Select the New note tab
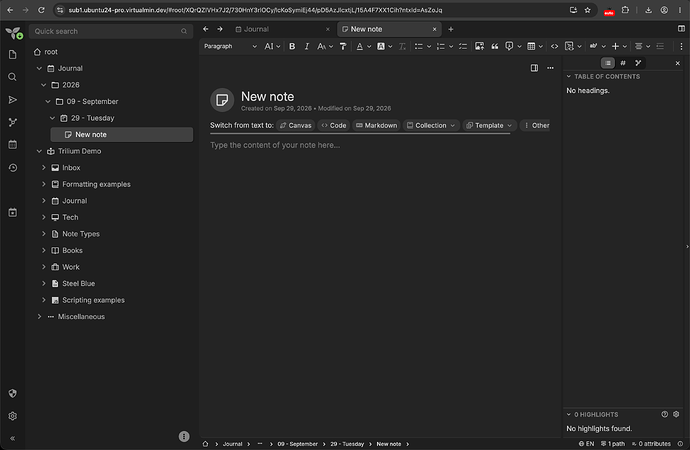Screen dimensions: 690x450 (389, 29)
